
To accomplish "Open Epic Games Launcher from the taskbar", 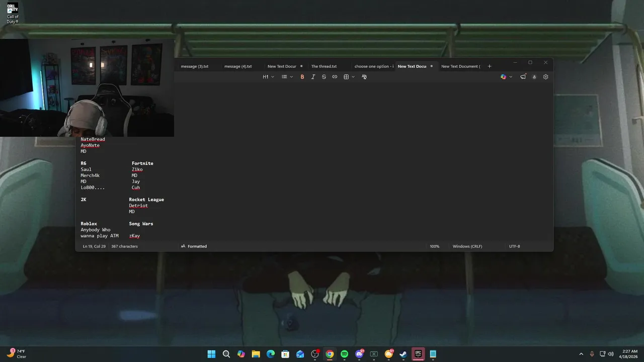I will [x=418, y=354].
